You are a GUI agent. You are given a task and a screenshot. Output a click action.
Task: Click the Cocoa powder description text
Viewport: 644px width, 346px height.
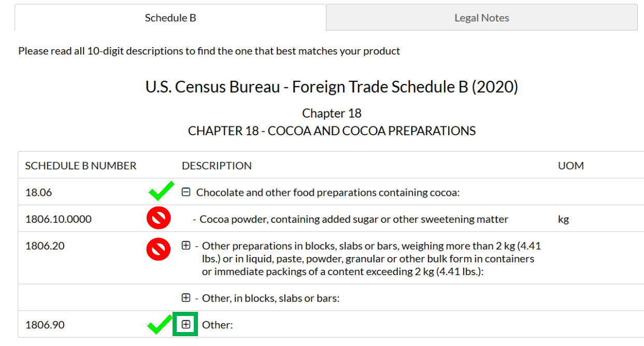[354, 219]
